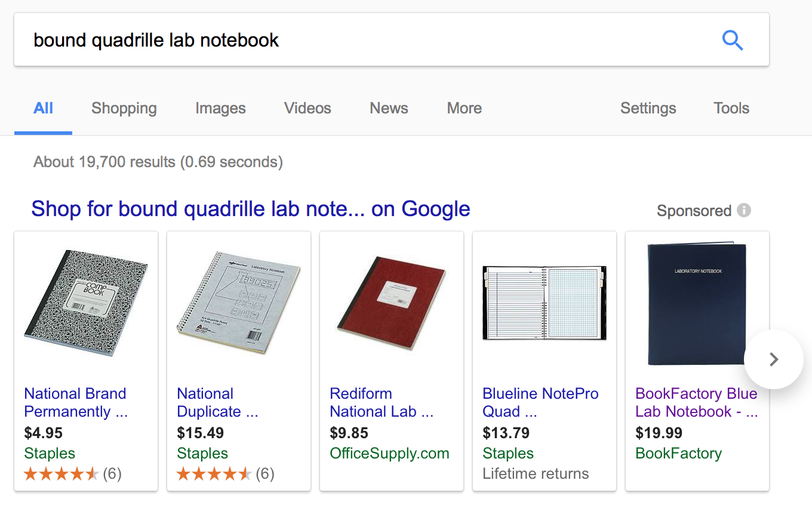This screenshot has width=812, height=511.
Task: Click the $15.49 price
Action: 201,433
